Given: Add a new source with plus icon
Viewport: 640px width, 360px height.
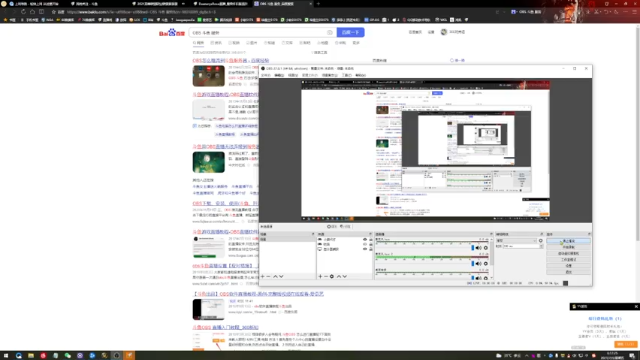Looking at the screenshot, I should [x=320, y=277].
